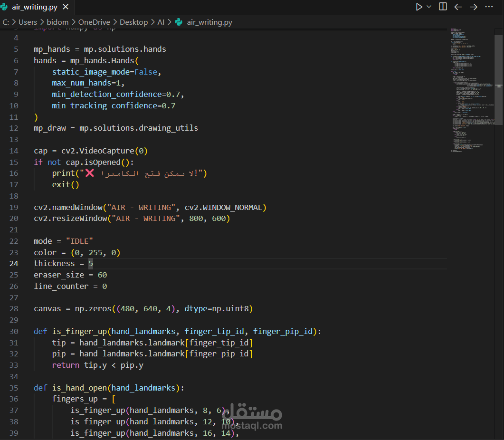Click 'tip = hand_landmarks.landmark' line
Viewport: 504px width, 440px height.
152,343
